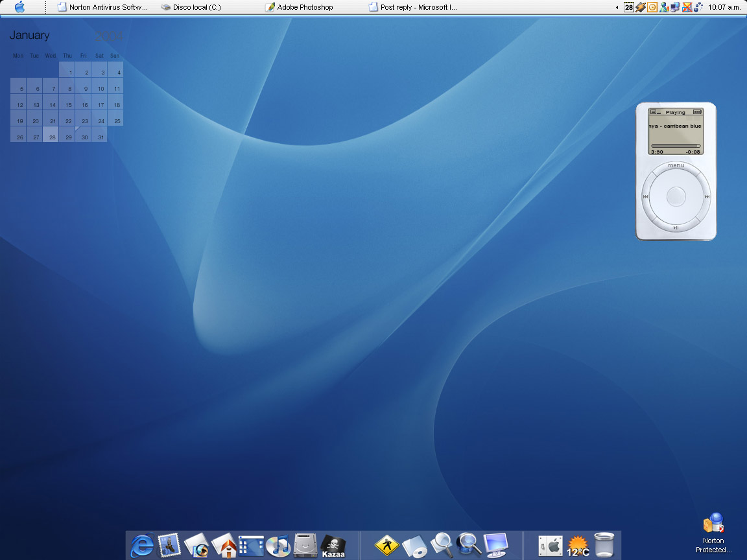Switch to Disco local (C:) taskbar window
This screenshot has width=747, height=560.
[191, 7]
